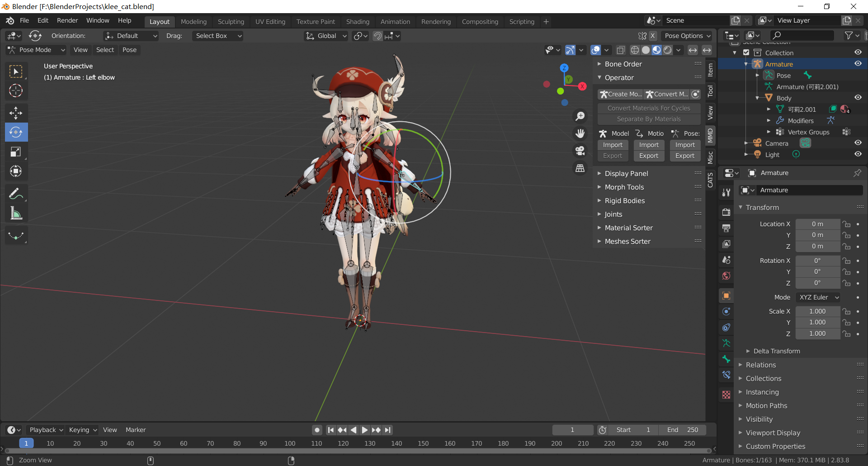Toggle viewport overlays
Viewport: 868px width, 466px height.
click(x=596, y=50)
